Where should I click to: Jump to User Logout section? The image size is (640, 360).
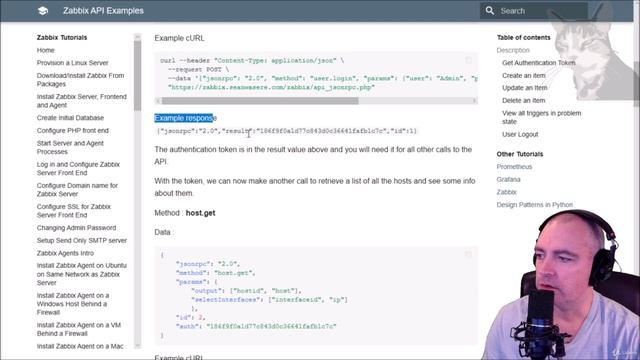(520, 134)
